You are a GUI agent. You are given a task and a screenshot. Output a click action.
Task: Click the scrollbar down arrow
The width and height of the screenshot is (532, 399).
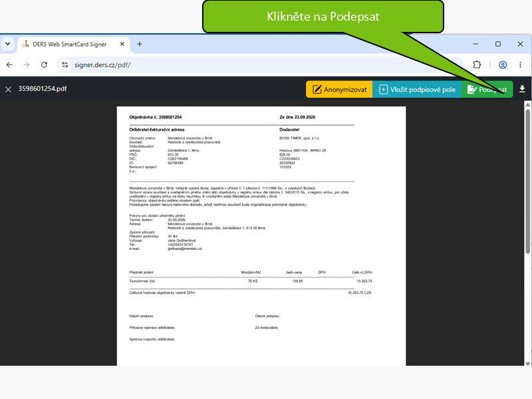[527, 363]
